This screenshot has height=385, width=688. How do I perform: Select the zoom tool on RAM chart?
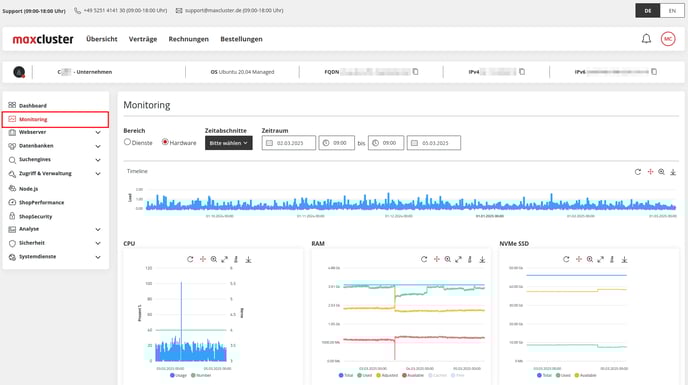(x=448, y=259)
